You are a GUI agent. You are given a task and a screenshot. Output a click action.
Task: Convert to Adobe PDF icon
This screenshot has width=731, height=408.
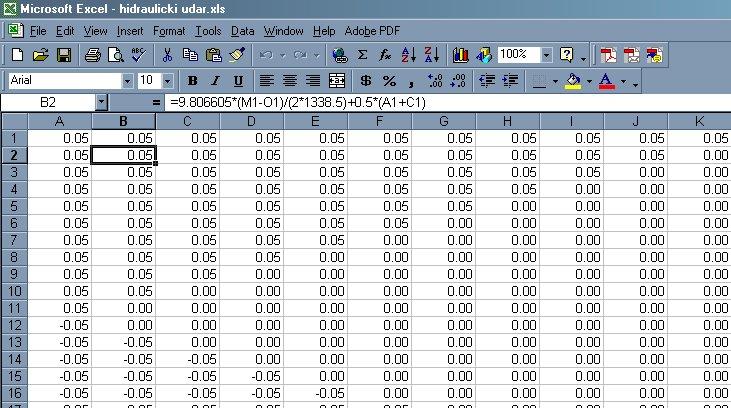click(x=608, y=55)
